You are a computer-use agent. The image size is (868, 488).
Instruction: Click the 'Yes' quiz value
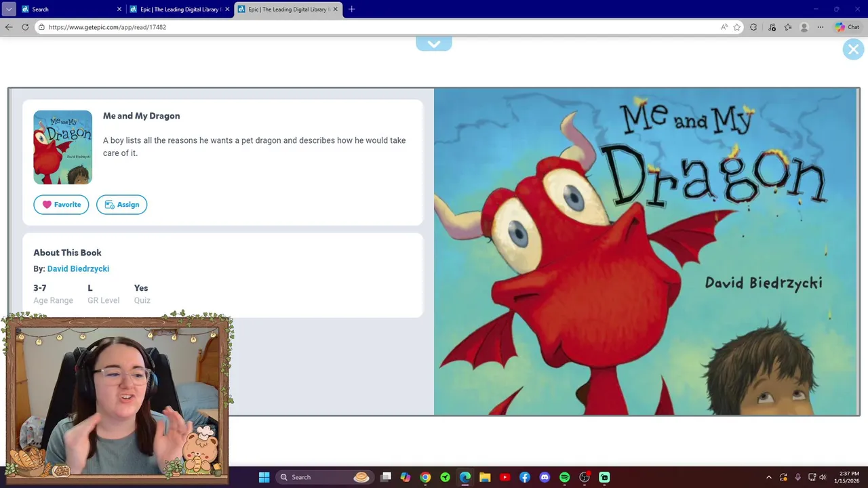[x=141, y=288]
